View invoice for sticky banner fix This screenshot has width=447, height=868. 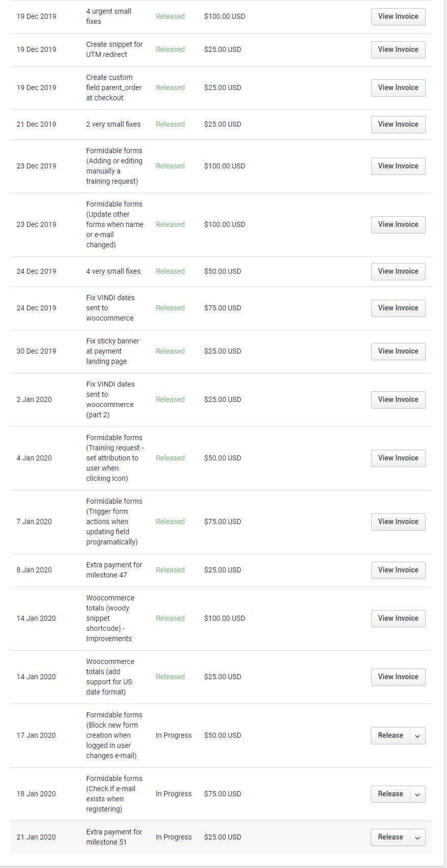(398, 352)
